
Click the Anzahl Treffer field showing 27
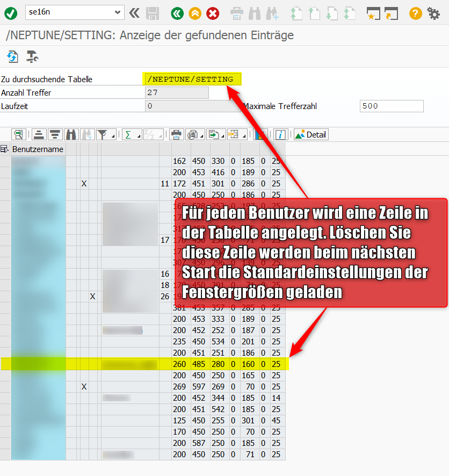point(177,92)
